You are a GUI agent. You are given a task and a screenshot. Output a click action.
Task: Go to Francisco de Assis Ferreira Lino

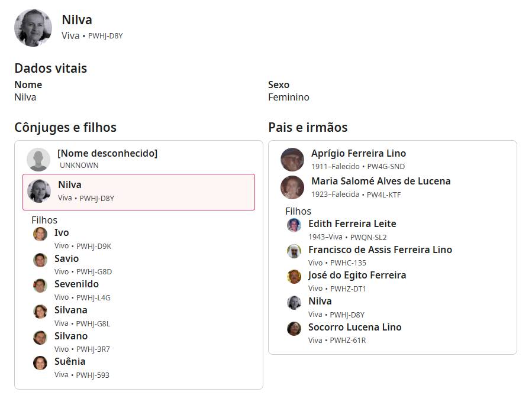point(380,250)
